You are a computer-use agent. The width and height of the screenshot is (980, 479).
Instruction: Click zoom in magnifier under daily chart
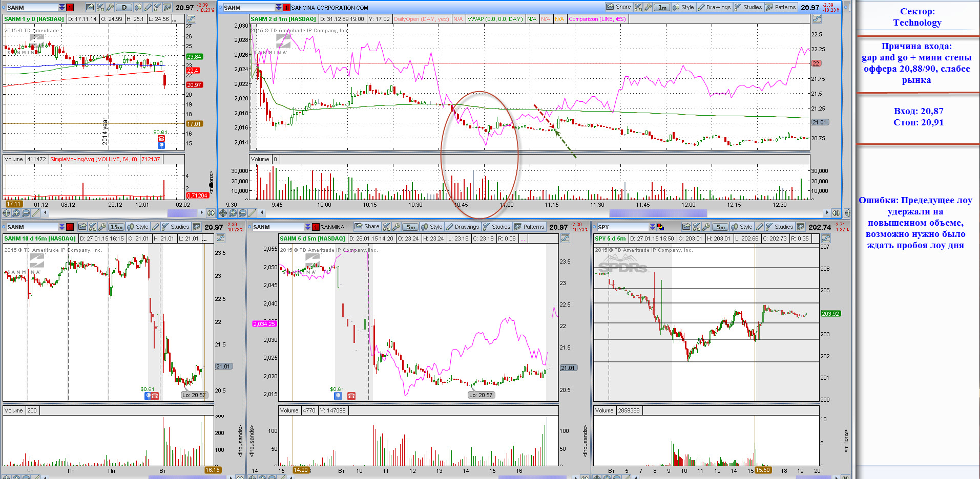pos(16,213)
